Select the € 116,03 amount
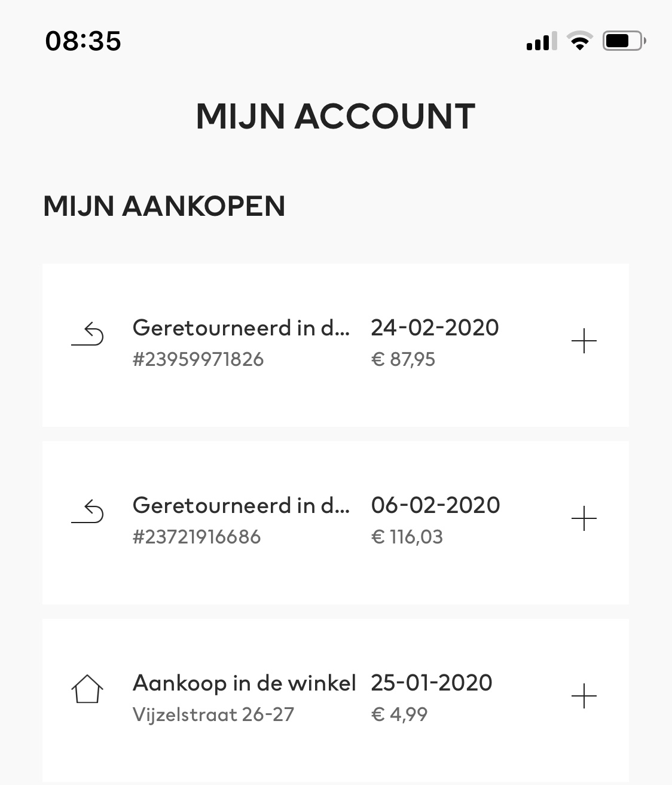The height and width of the screenshot is (785, 672). click(x=407, y=537)
